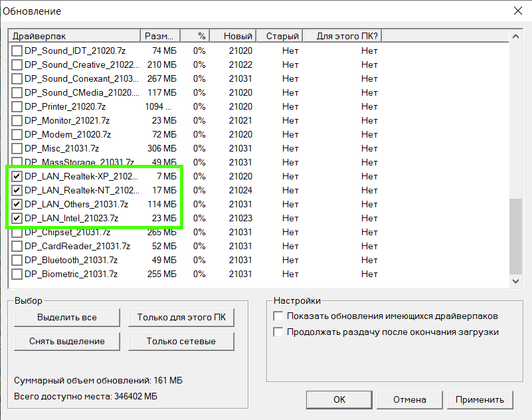Select the DP_CardReader_21031.7z file name
532x420 pixels.
tap(77, 246)
